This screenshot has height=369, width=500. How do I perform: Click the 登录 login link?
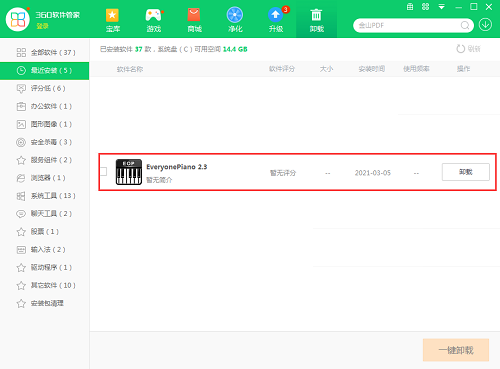point(42,26)
